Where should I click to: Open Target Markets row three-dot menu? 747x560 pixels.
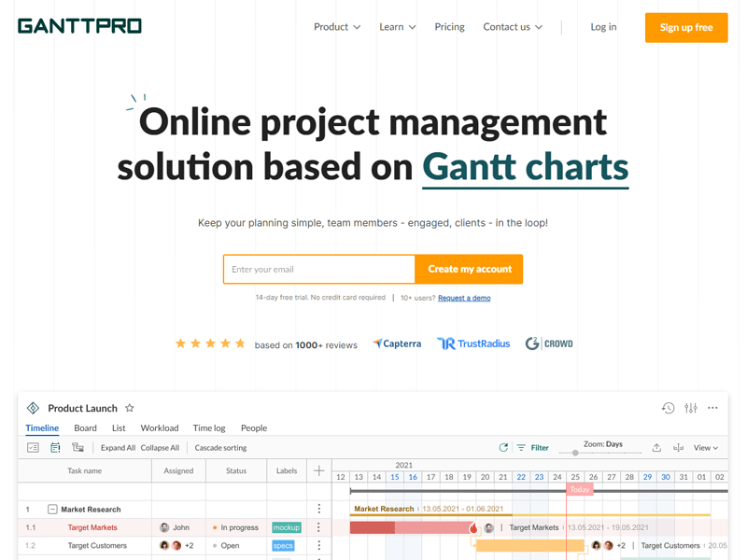(x=318, y=527)
